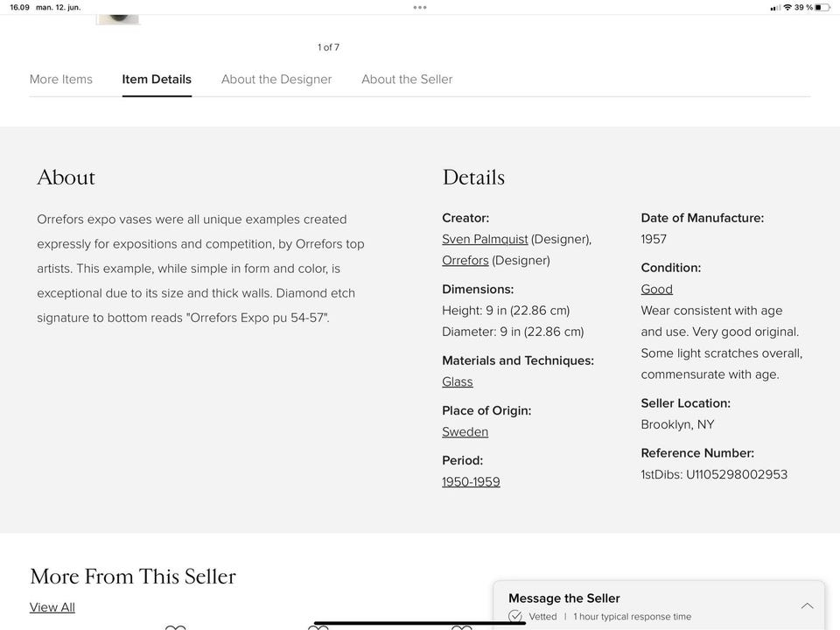
Task: Favorite the first seller item heart icon
Action: click(176, 626)
